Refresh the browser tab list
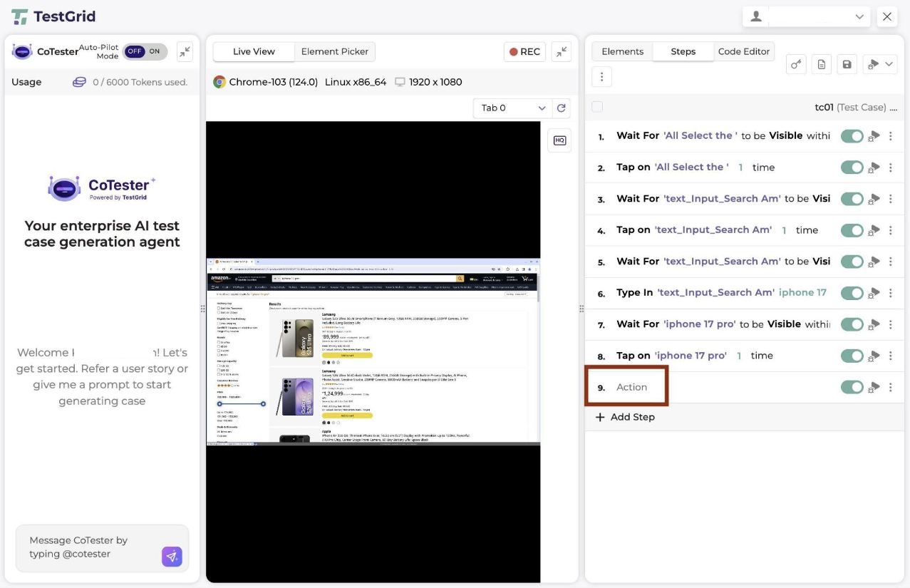Image resolution: width=910 pixels, height=588 pixels. pyautogui.click(x=562, y=108)
